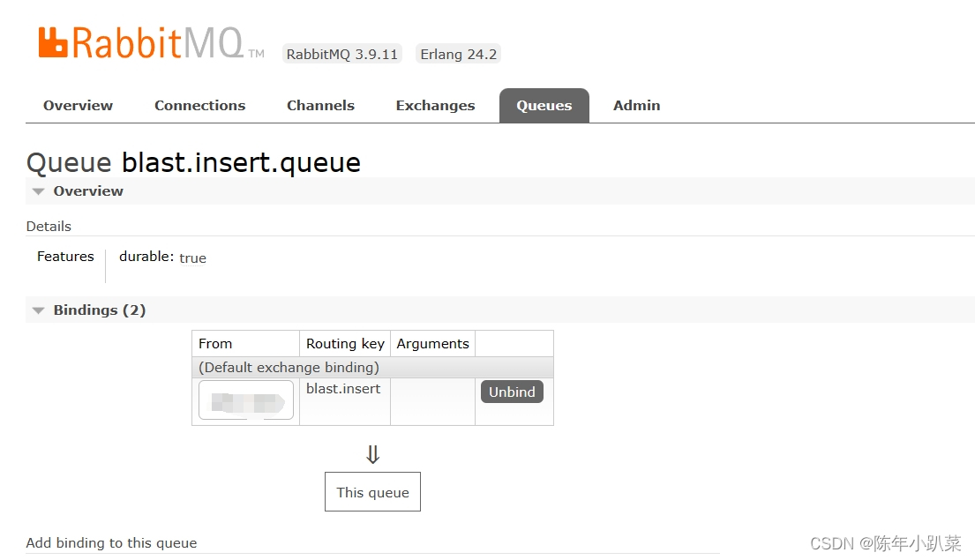Click the Erlang 24.2 badge

click(x=458, y=53)
